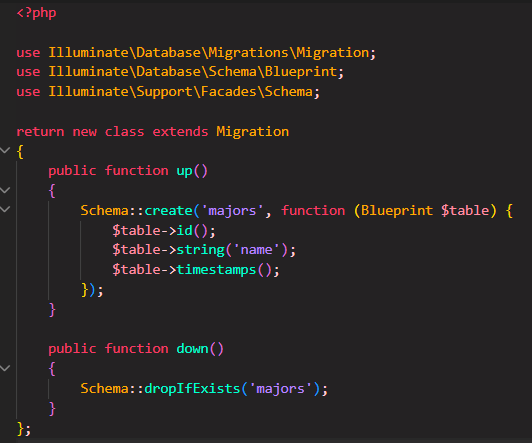This screenshot has width=532, height=443.
Task: Collapse the up() function fold chevron
Action: pos(5,190)
